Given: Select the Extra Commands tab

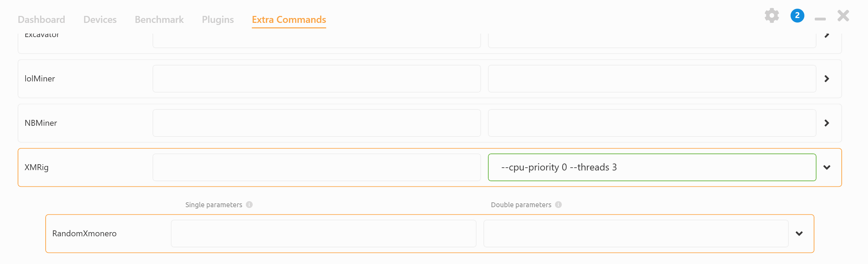Looking at the screenshot, I should pos(288,19).
